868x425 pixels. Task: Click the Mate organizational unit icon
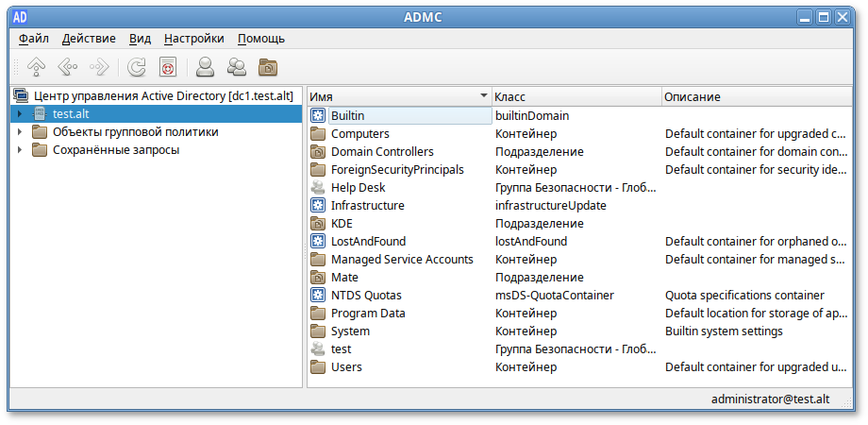point(318,277)
